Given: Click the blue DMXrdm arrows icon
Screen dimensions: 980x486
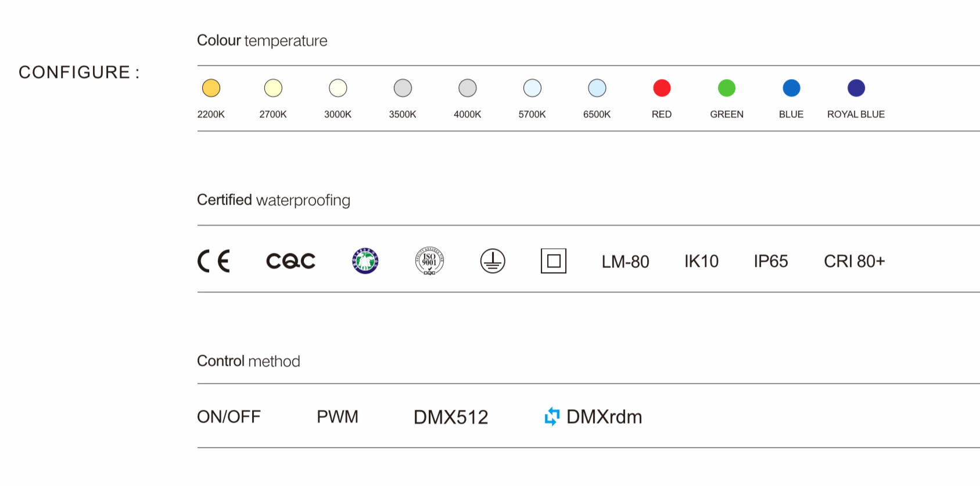Looking at the screenshot, I should pyautogui.click(x=552, y=416).
